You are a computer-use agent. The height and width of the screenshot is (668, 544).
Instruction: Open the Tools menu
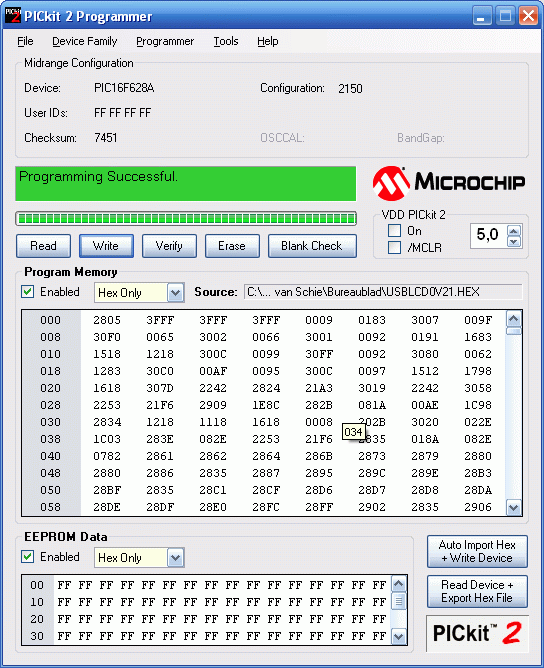coord(226,41)
